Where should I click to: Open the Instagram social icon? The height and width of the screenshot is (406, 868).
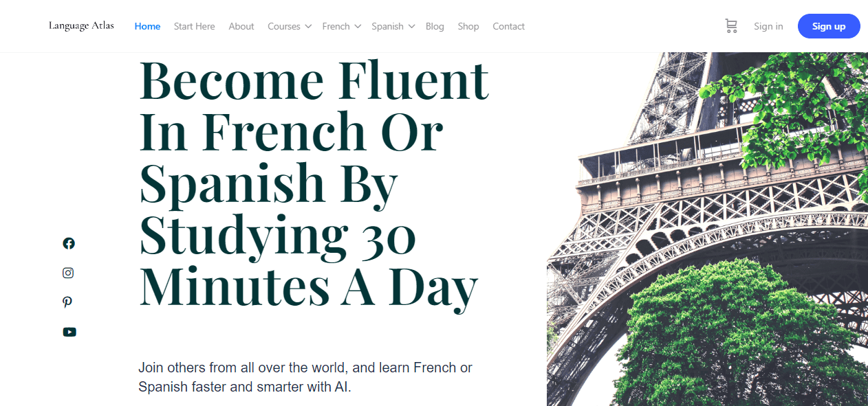(x=68, y=273)
